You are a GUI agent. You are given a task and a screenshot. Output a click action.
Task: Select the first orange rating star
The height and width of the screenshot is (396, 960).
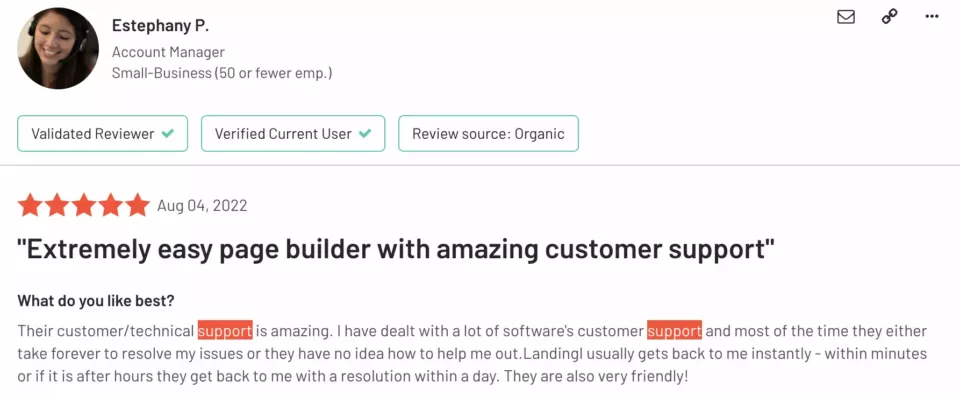click(x=29, y=205)
